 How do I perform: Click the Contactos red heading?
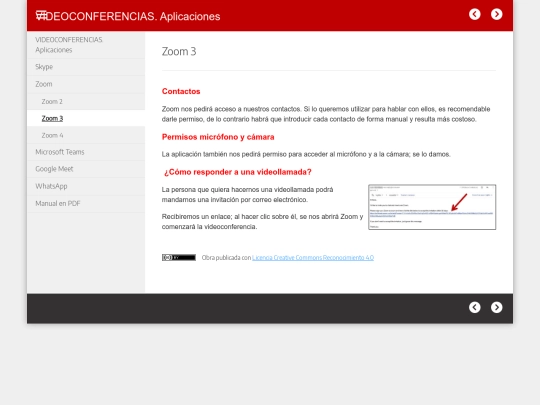(x=181, y=91)
